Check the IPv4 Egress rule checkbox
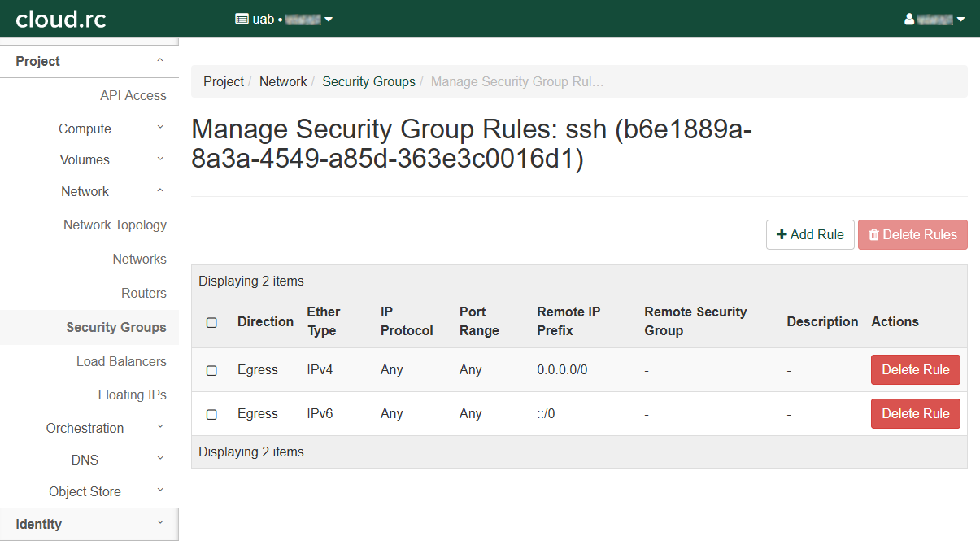This screenshot has height=541, width=980. pyautogui.click(x=211, y=370)
